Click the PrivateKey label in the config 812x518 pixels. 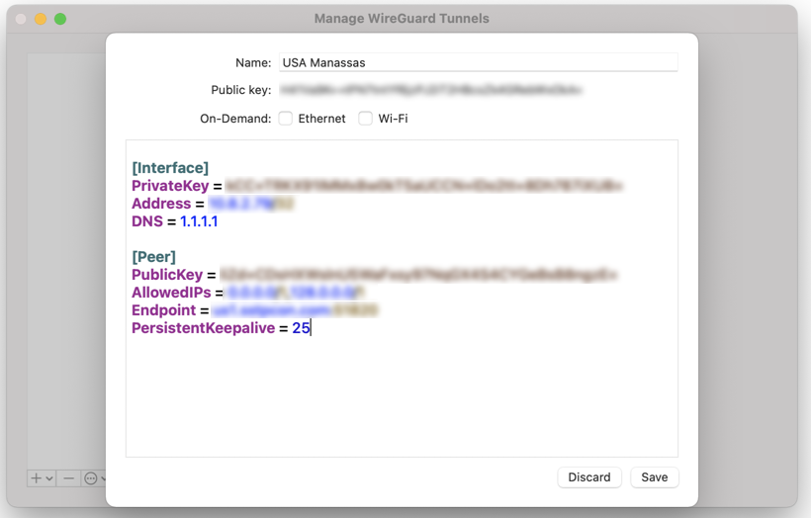[170, 186]
